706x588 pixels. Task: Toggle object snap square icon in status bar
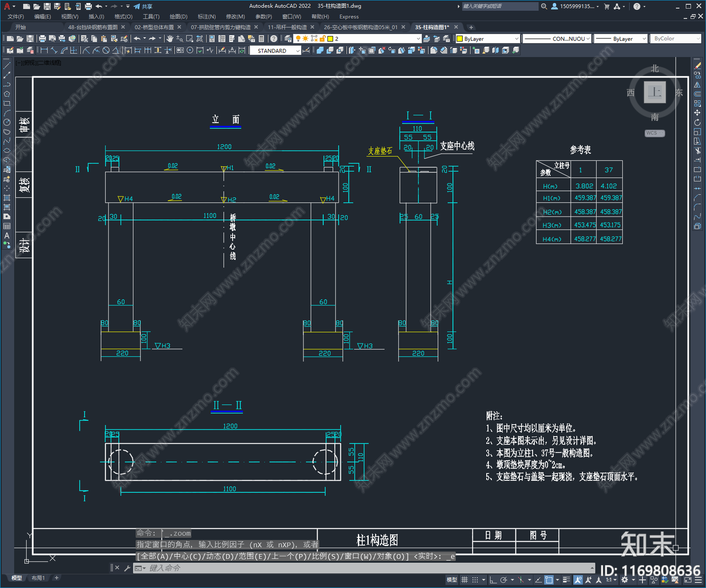549,580
